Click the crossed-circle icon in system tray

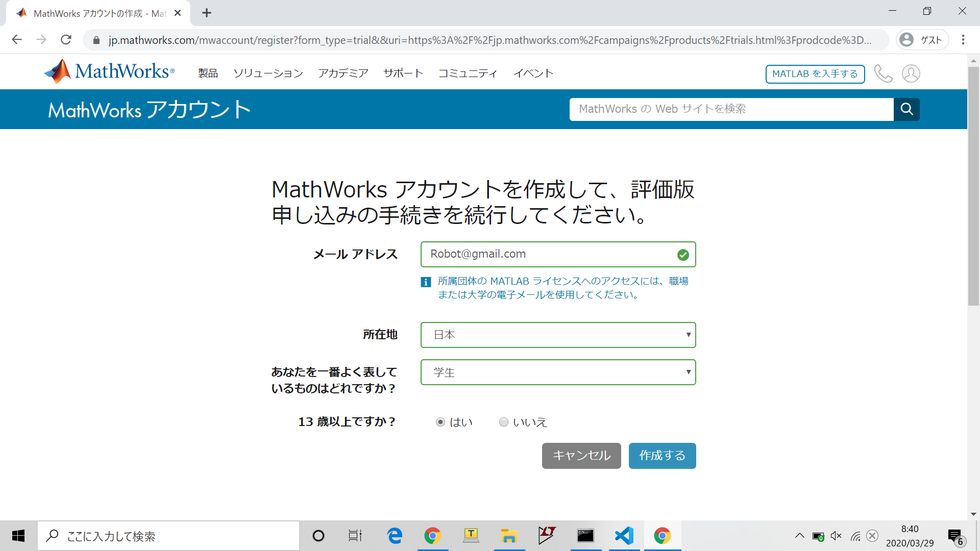[x=872, y=536]
